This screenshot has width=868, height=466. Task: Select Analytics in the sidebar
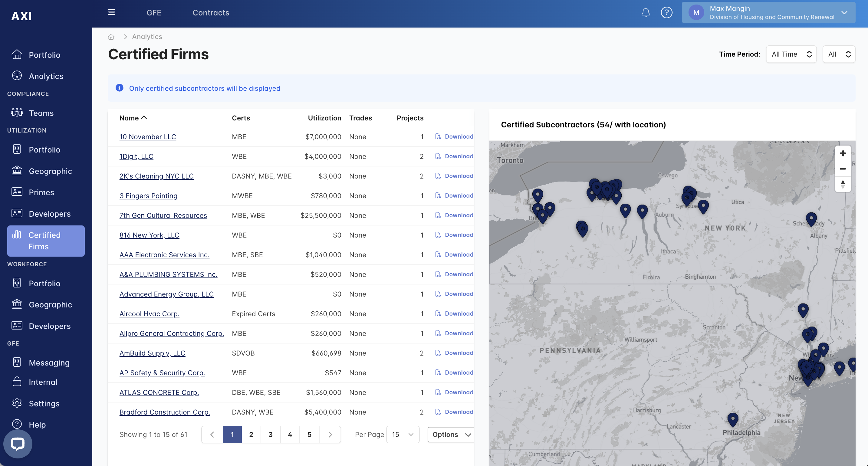46,76
